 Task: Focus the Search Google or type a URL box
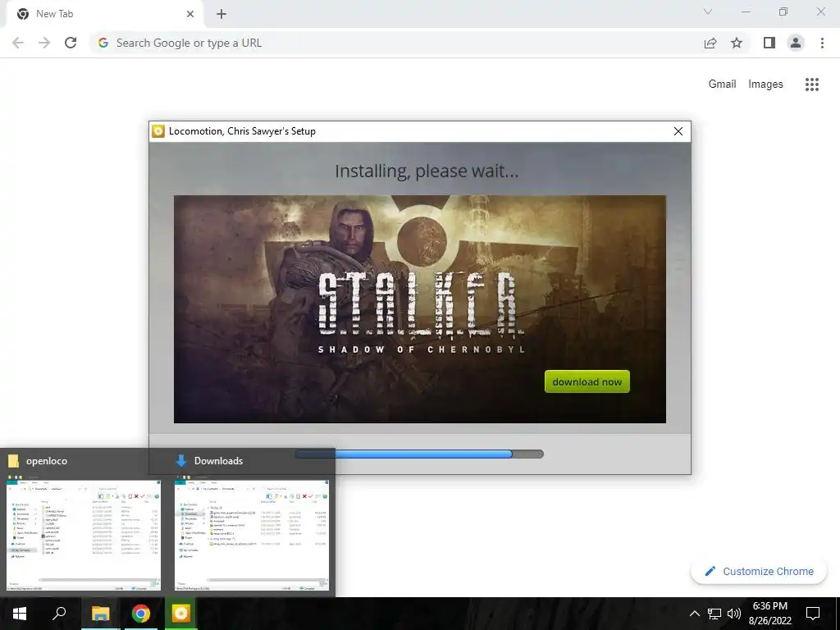396,43
